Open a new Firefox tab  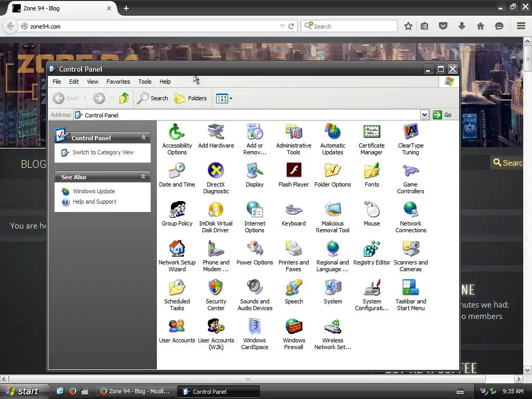tap(126, 8)
